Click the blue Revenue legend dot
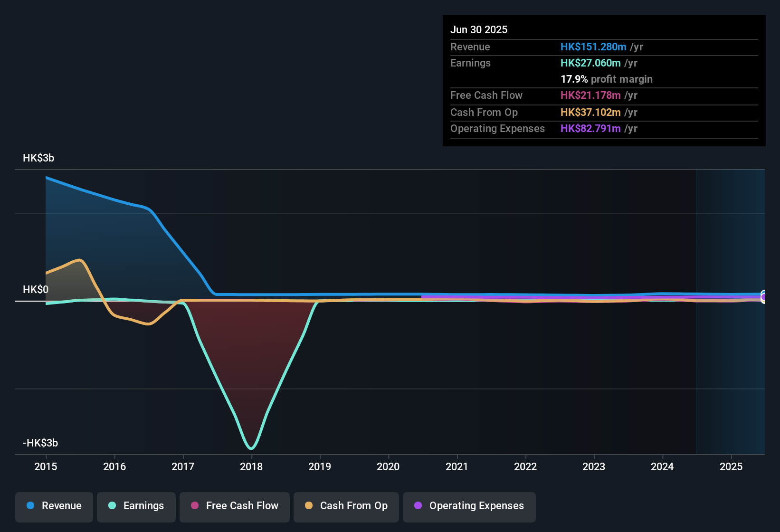The image size is (780, 532). 30,505
